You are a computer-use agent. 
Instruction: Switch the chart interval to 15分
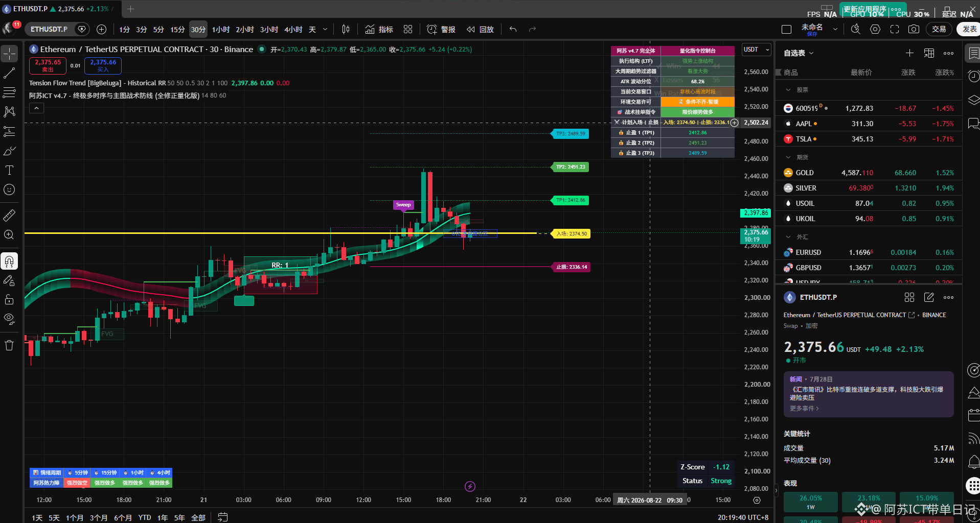pyautogui.click(x=177, y=30)
